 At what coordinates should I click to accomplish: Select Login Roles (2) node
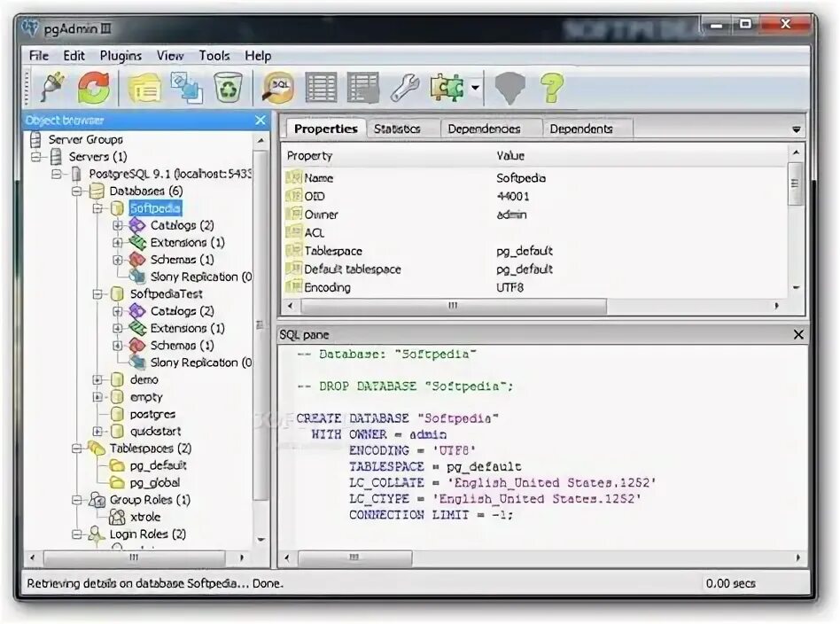coord(148,534)
